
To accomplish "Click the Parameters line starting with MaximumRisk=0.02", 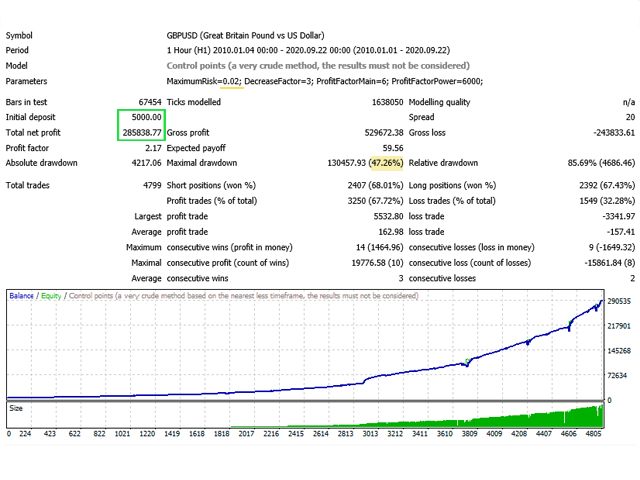I will (324, 81).
